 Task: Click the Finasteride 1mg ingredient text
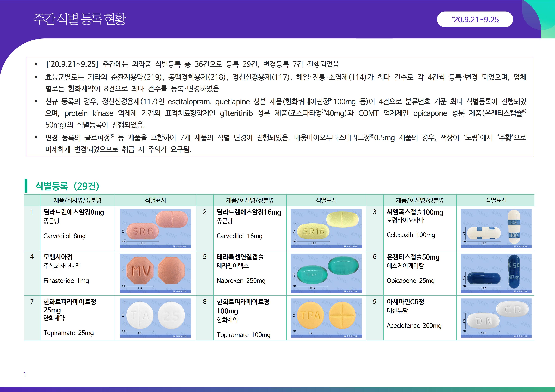pyautogui.click(x=66, y=281)
